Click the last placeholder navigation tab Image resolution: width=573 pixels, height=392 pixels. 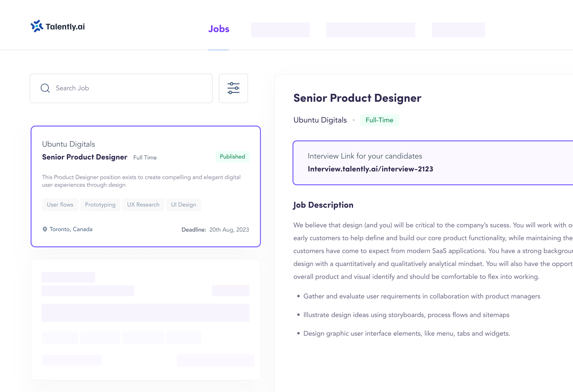coord(458,30)
